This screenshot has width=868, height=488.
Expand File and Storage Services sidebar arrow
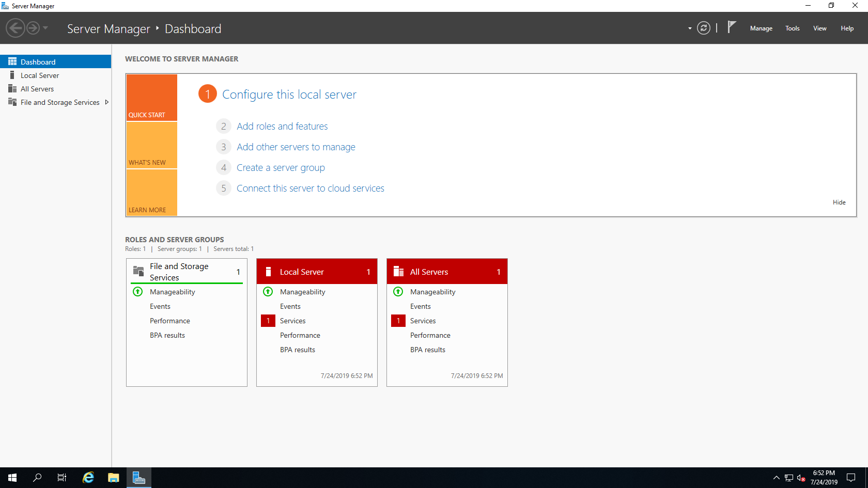pos(107,102)
